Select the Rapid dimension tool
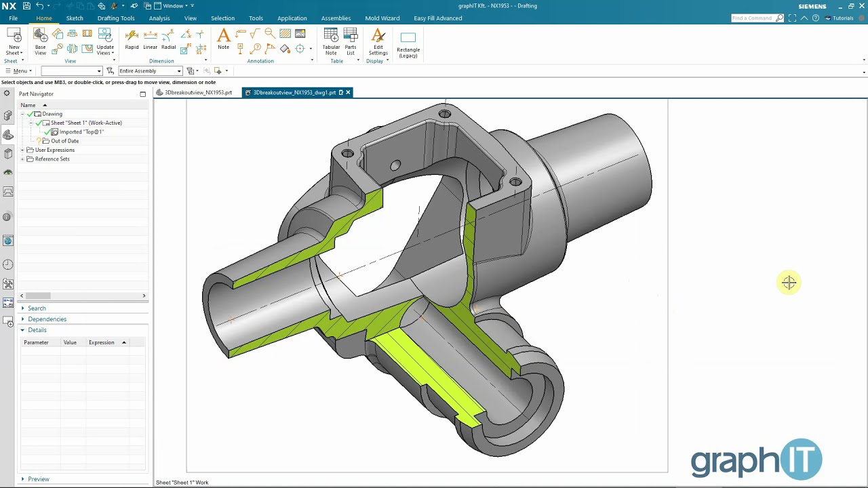 (132, 39)
